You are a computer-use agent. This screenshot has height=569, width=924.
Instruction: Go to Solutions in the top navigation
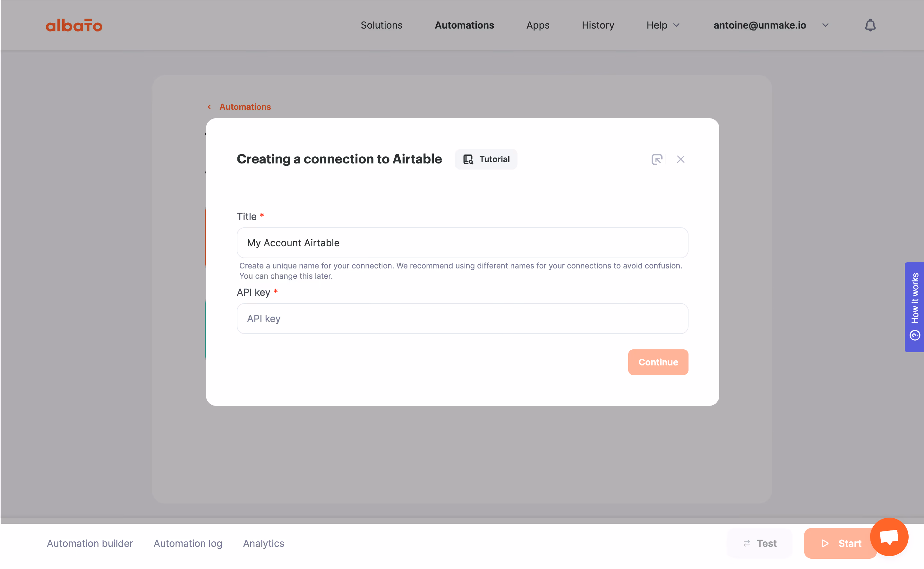[381, 25]
